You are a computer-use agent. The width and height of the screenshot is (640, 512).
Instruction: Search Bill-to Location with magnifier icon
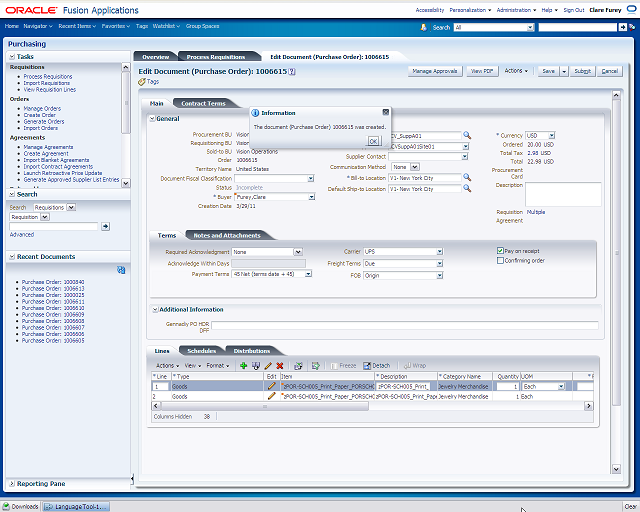(x=467, y=178)
